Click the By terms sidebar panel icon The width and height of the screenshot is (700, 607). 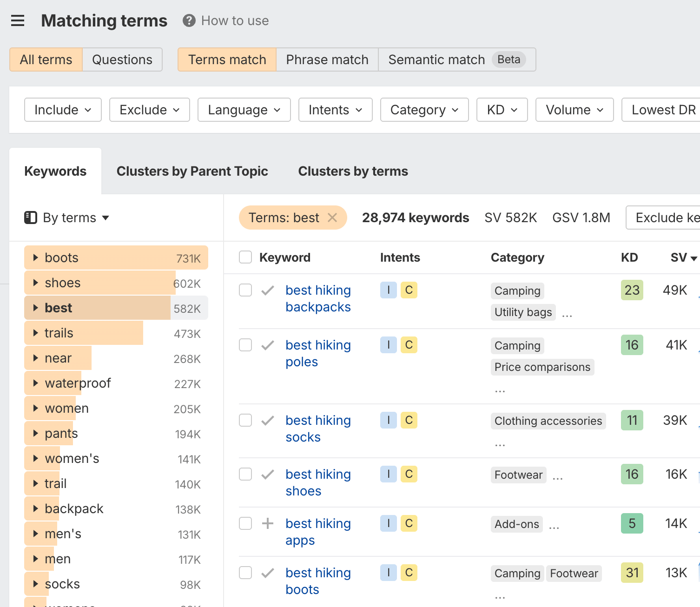(31, 218)
